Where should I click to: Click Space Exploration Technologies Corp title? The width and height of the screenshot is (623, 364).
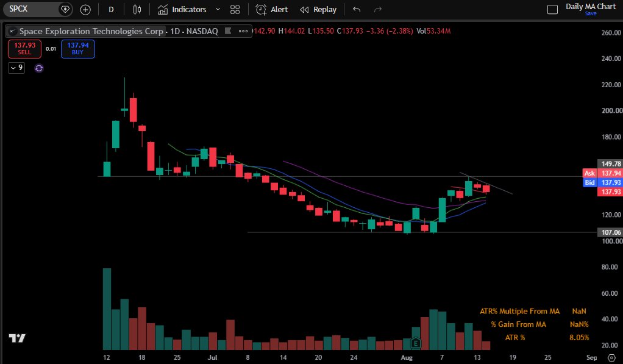(x=91, y=31)
